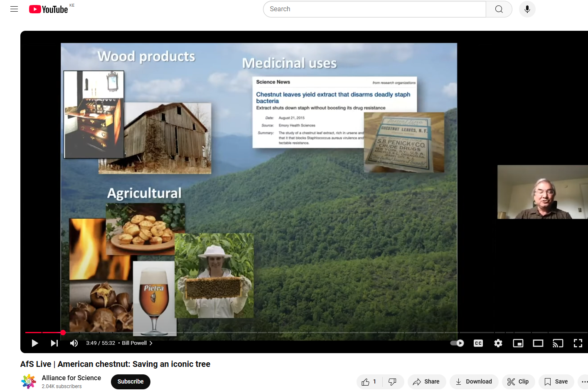Open the player settings gear

[x=498, y=343]
